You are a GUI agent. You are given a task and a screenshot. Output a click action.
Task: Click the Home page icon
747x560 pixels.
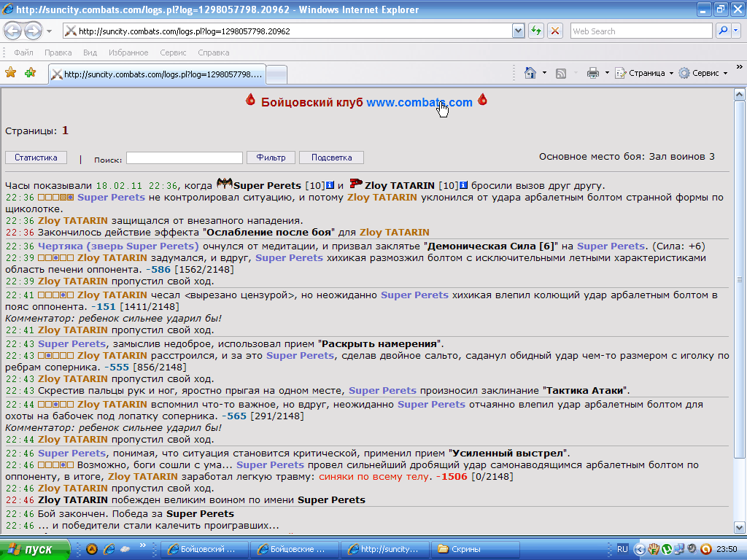[x=530, y=73]
